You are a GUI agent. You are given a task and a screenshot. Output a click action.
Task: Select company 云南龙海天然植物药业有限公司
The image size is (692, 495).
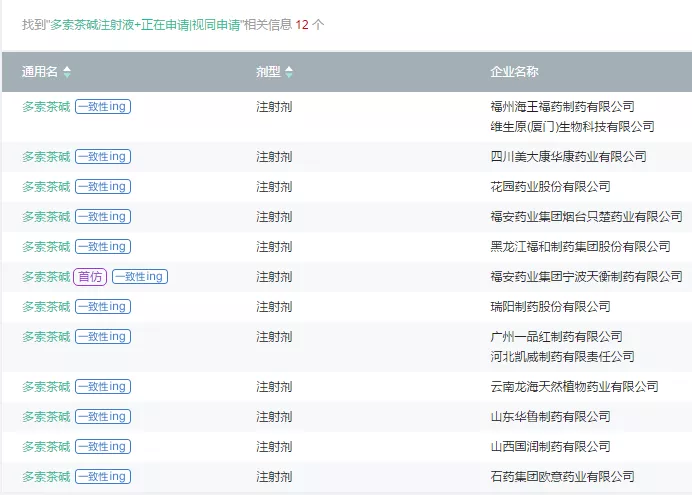point(574,386)
